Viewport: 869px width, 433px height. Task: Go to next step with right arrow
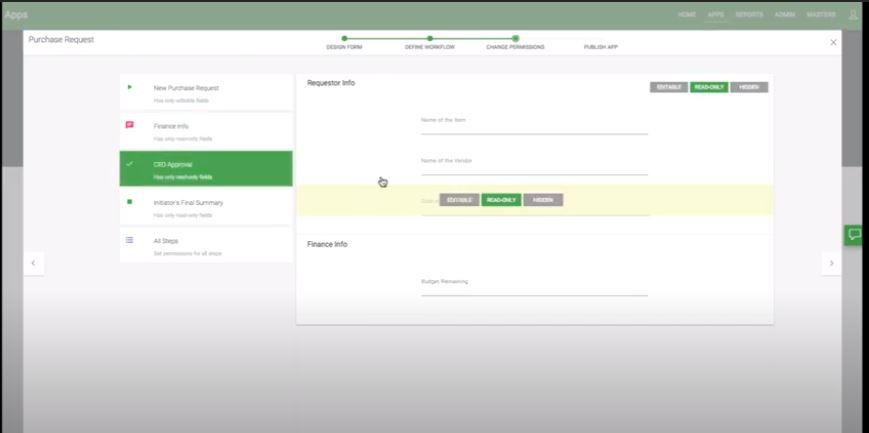tap(831, 263)
